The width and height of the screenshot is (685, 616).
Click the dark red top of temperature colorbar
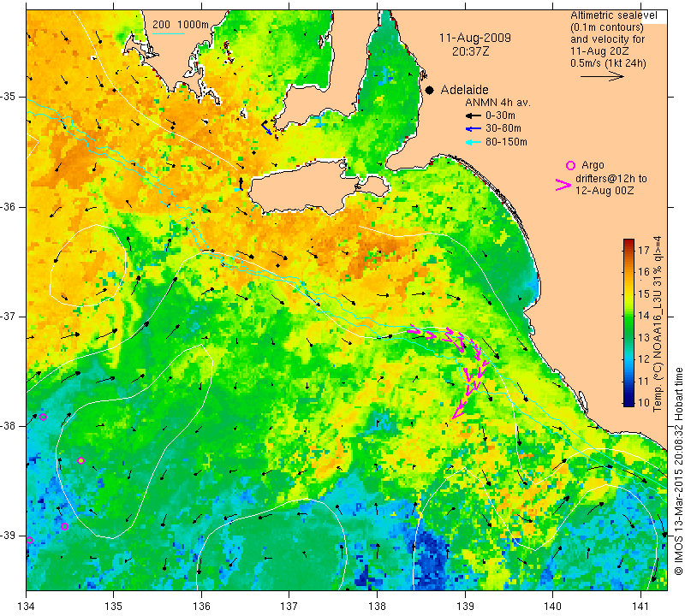click(x=628, y=242)
